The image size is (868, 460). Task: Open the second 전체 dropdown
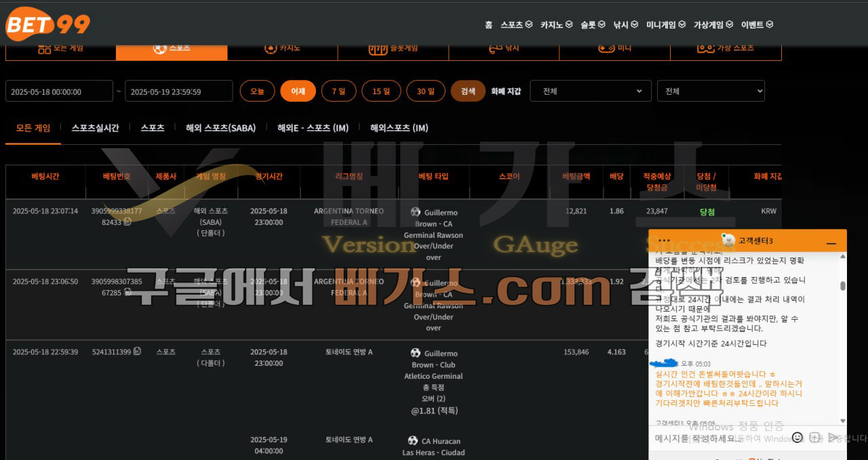coord(711,91)
